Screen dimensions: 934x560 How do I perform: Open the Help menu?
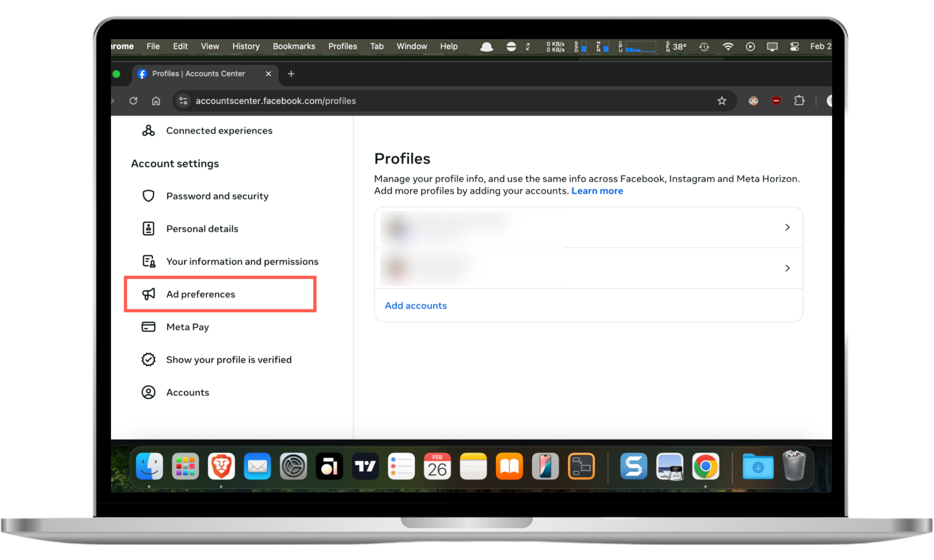448,46
